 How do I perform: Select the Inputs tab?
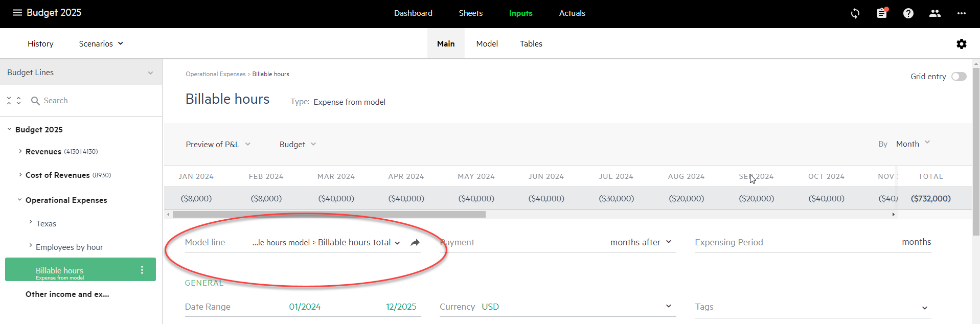click(521, 13)
